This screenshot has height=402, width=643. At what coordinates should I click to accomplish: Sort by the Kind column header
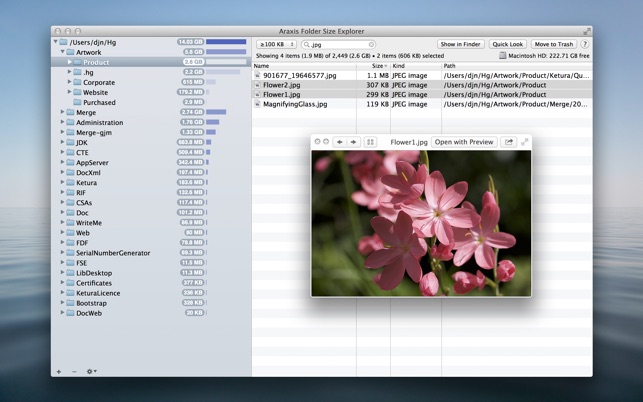click(399, 66)
